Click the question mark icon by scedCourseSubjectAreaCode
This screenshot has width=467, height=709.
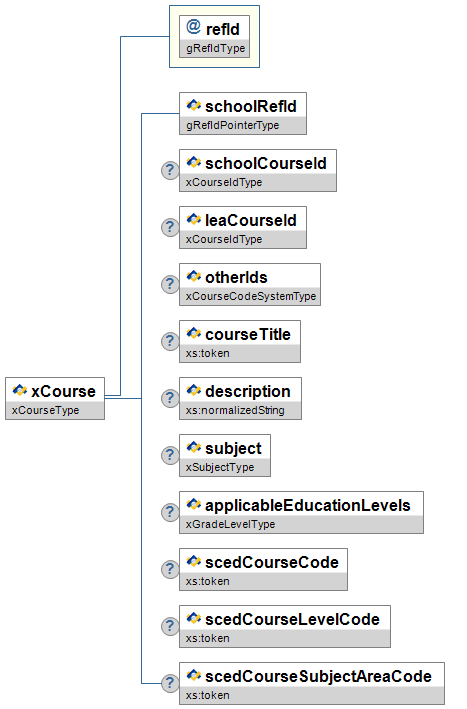pyautogui.click(x=170, y=683)
